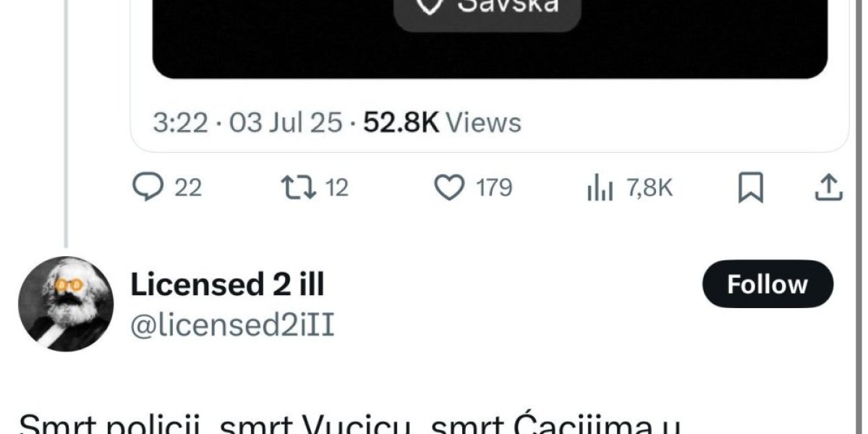This screenshot has height=434, width=868.
Task: Open the Karl Marx profile avatar
Action: coord(66,304)
